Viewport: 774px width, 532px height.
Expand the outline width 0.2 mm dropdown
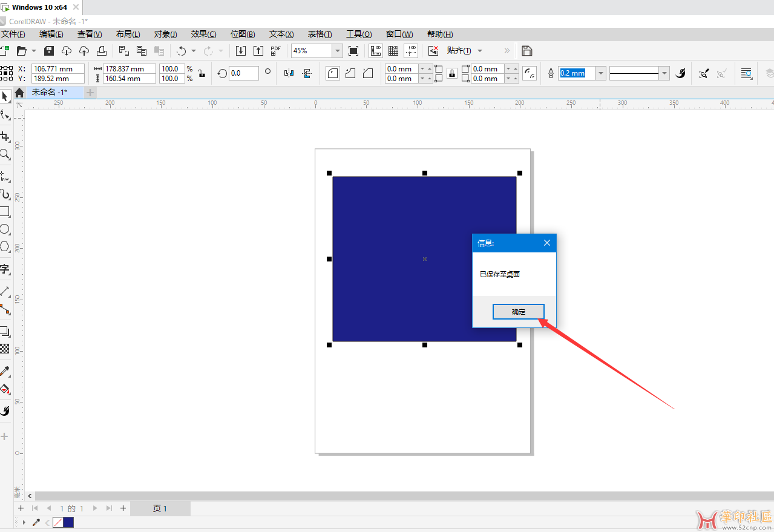(600, 73)
